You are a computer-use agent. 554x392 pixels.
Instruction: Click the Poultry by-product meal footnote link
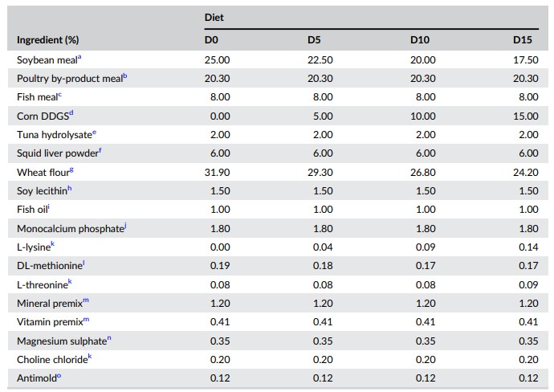[x=124, y=76]
